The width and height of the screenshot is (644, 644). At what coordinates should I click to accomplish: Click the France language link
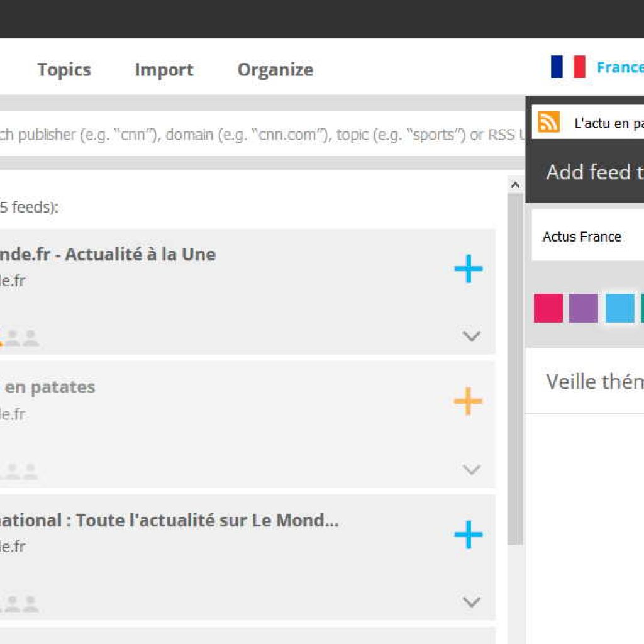tap(620, 67)
